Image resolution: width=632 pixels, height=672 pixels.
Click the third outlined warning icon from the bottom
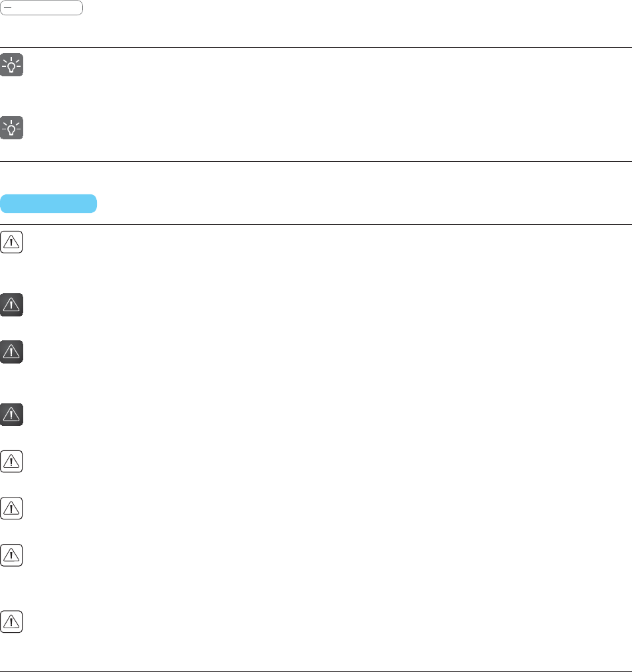click(11, 508)
